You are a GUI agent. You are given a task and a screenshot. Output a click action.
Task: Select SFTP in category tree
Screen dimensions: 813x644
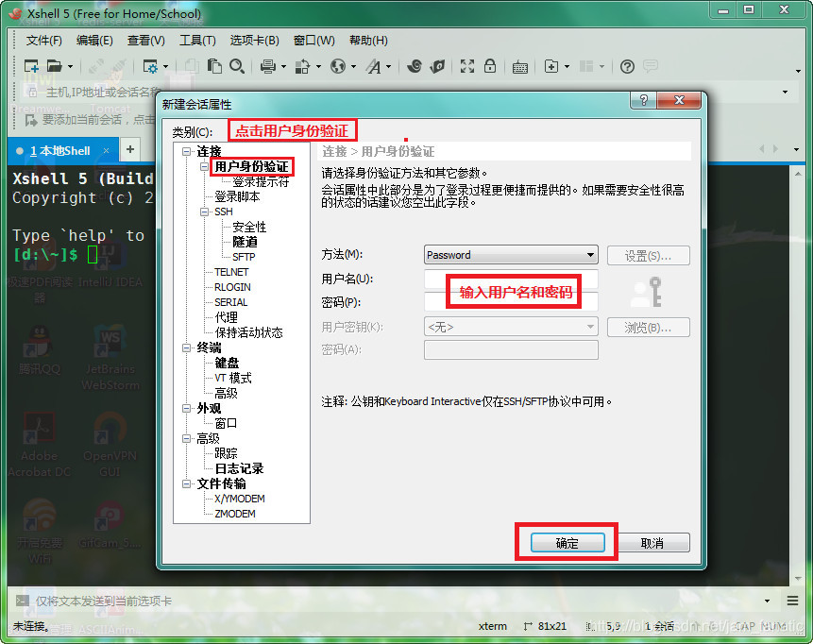[x=244, y=257]
